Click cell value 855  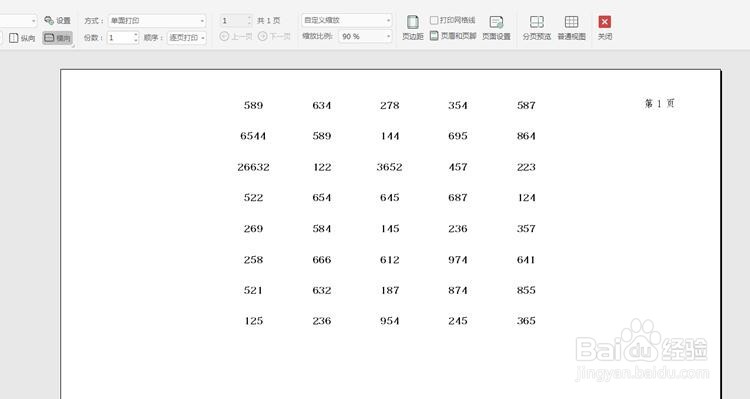tap(526, 290)
